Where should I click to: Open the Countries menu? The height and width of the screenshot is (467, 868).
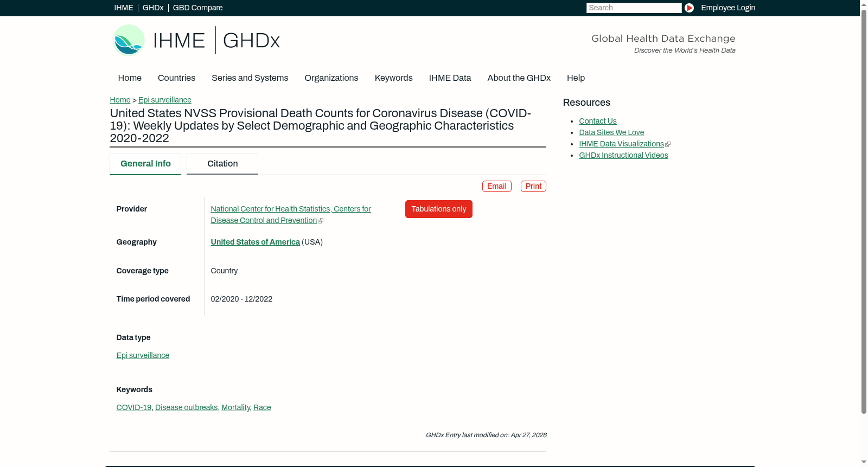[x=177, y=78]
